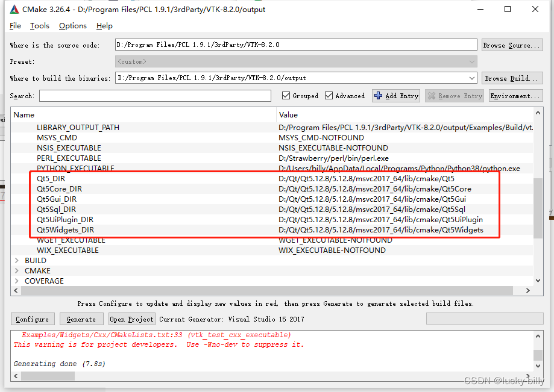This screenshot has width=554, height=392.
Task: Select the Qt5Sql_DIR entry
Action: [x=56, y=209]
